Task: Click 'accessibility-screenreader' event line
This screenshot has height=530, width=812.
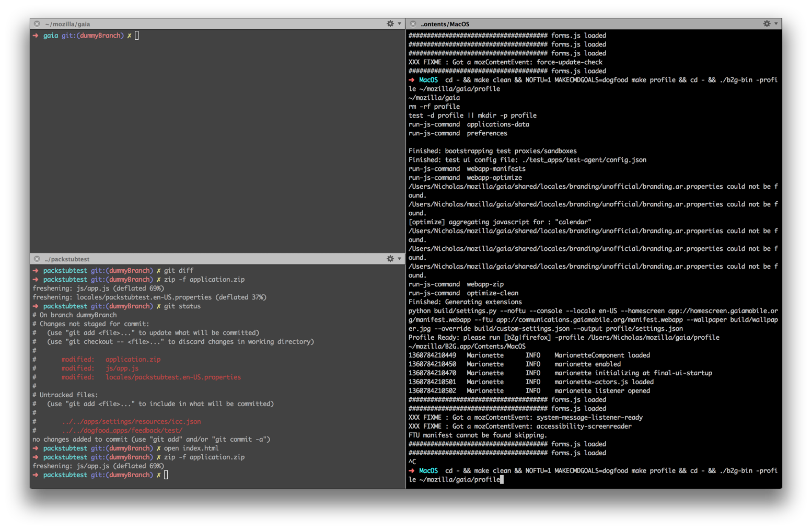Action: pos(520,427)
